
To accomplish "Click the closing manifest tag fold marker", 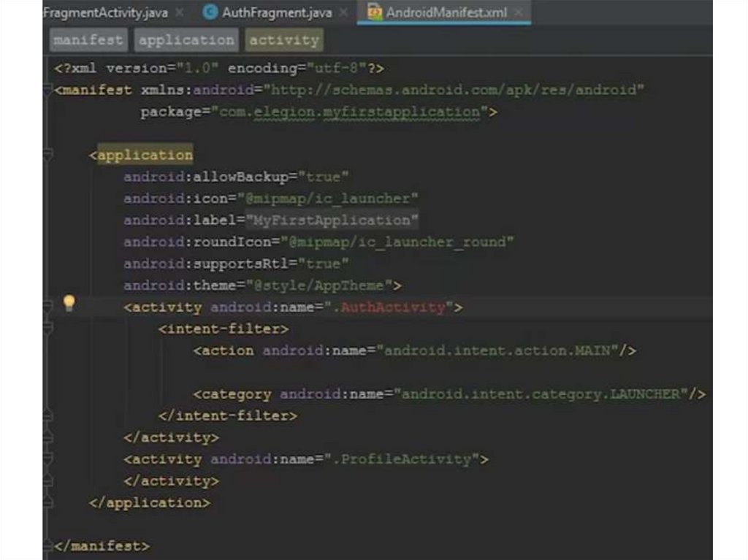I will coord(48,545).
